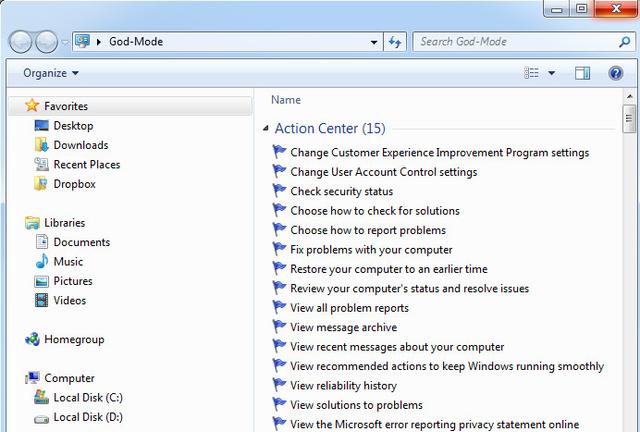Collapse the Action Center group triangle
Viewport: 640px width, 432px height.
coord(266,129)
